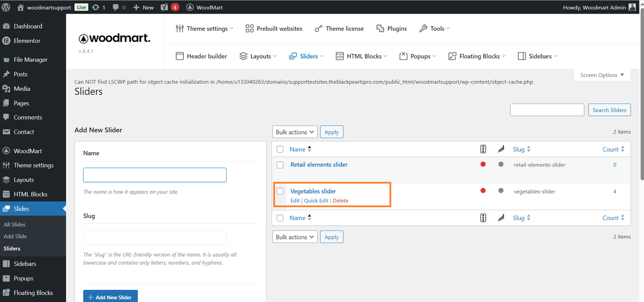This screenshot has width=644, height=302.
Task: Open the woodmartsupport site home link
Action: click(x=44, y=7)
